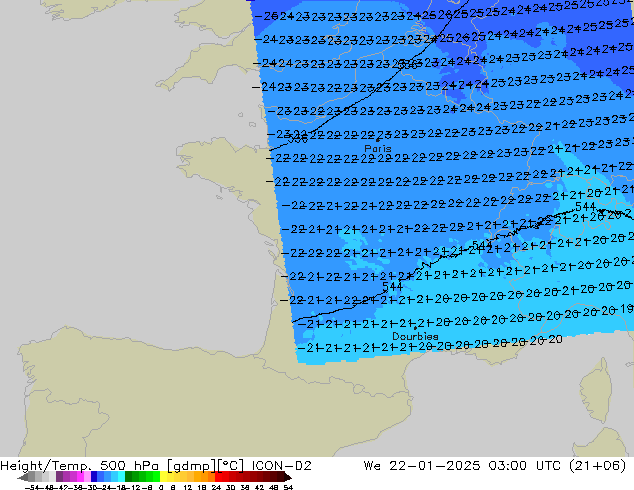Click the lone 19 temperature value
634x490 pixels.
coord(626,309)
